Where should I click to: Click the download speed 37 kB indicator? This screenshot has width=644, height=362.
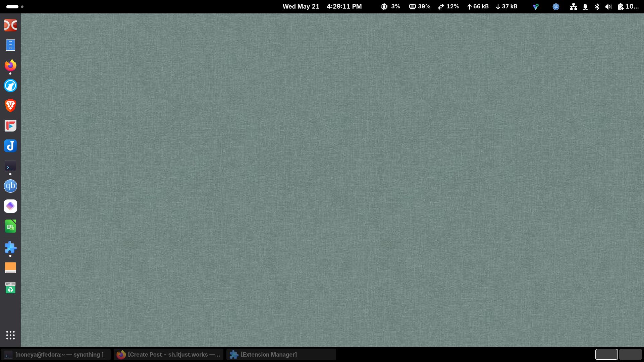pos(506,6)
